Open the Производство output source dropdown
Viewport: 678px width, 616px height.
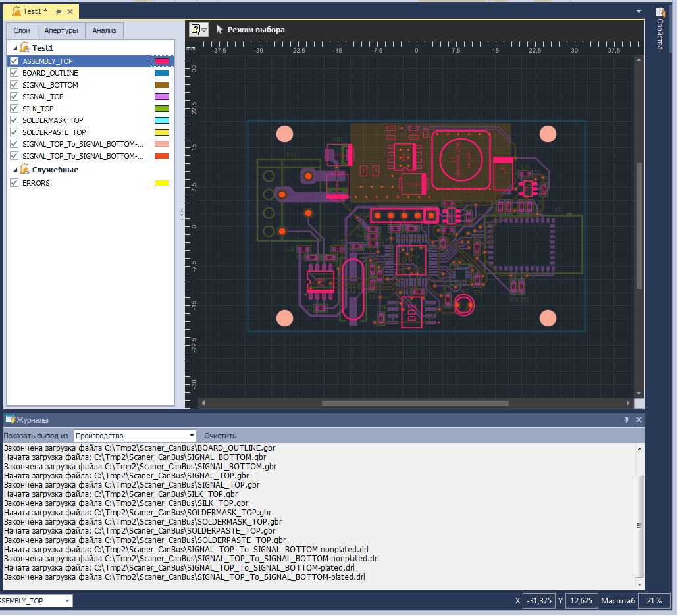click(x=192, y=436)
